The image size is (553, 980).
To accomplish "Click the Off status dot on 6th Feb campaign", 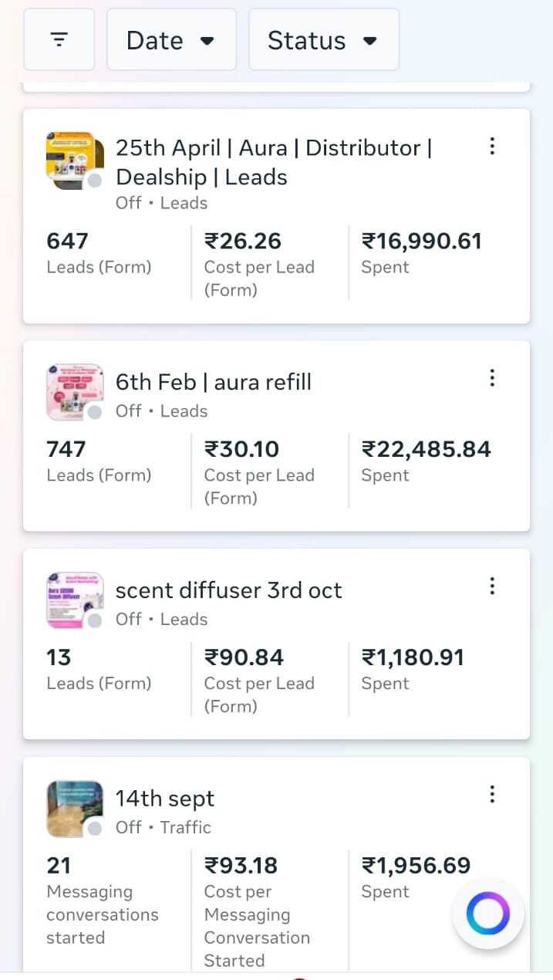I will 95,413.
